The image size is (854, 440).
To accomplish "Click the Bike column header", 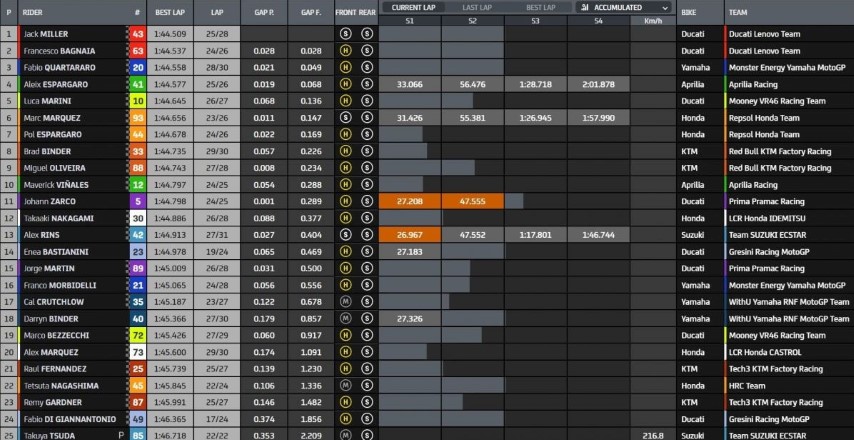I will tap(688, 12).
